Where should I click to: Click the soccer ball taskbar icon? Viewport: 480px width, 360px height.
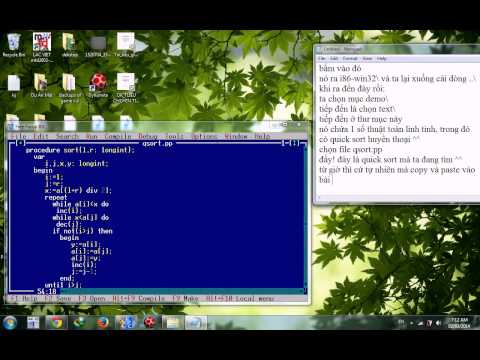pos(149,323)
